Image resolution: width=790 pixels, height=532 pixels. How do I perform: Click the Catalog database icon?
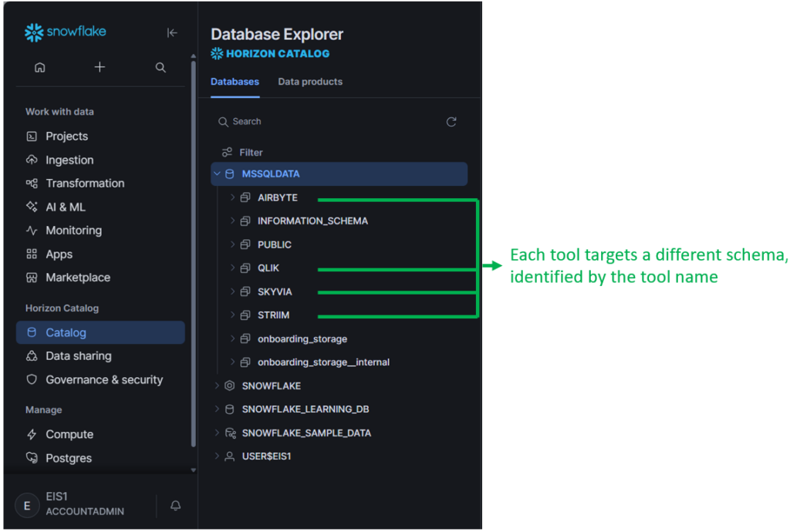pyautogui.click(x=32, y=332)
